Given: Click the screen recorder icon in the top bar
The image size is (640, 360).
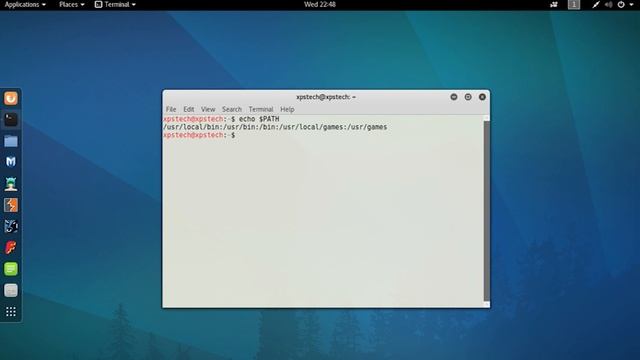Looking at the screenshot, I should click(554, 4).
